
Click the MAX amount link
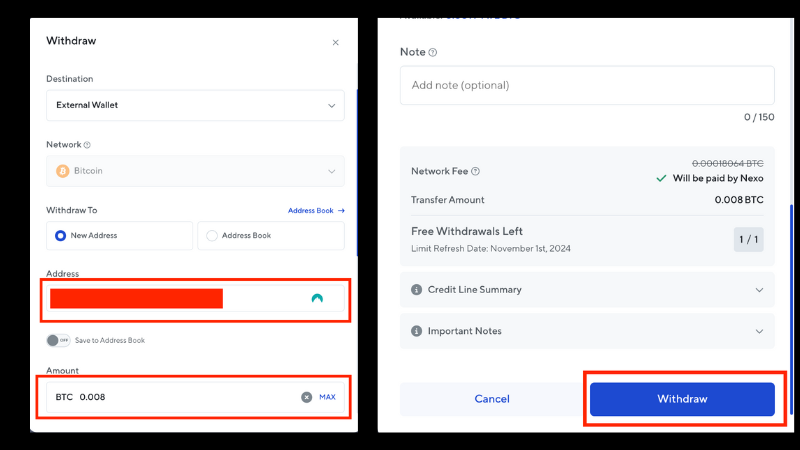pos(327,397)
